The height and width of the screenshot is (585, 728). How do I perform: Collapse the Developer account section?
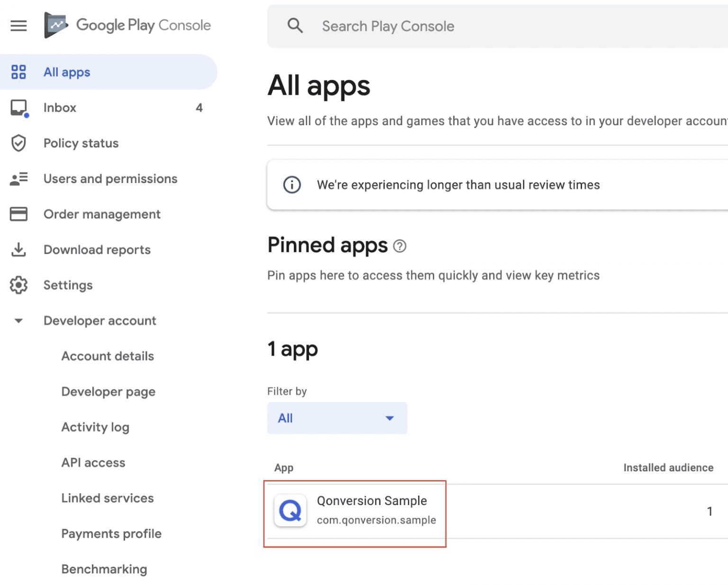tap(18, 320)
